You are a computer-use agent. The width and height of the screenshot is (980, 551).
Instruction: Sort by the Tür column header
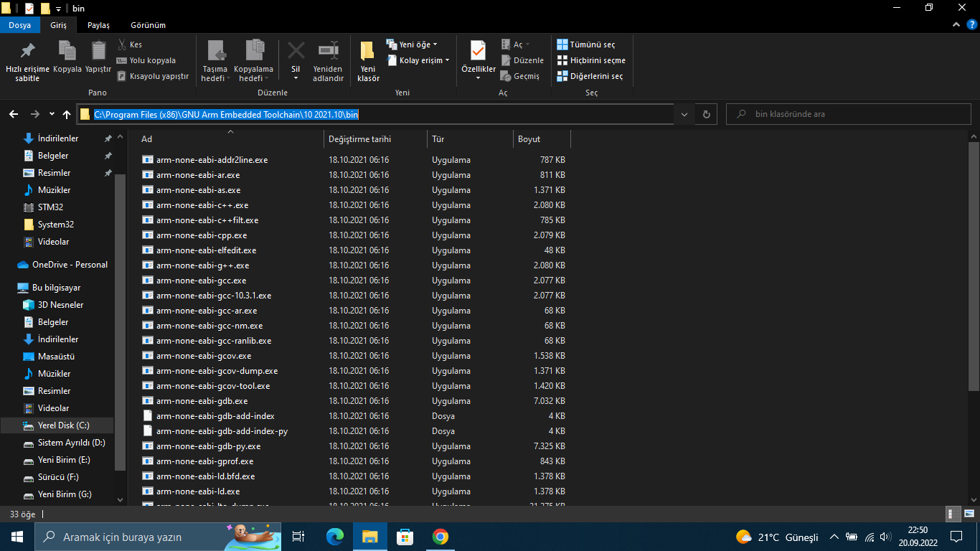click(470, 139)
